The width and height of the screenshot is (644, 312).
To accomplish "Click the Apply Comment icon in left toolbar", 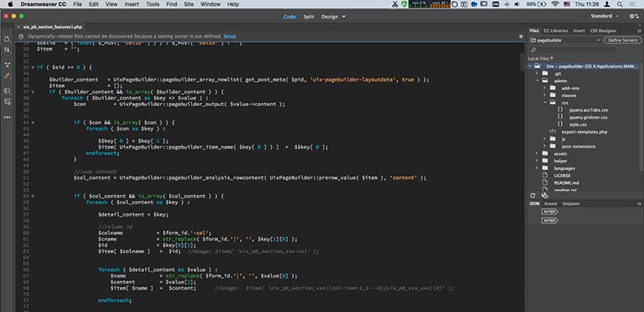I will (7, 91).
